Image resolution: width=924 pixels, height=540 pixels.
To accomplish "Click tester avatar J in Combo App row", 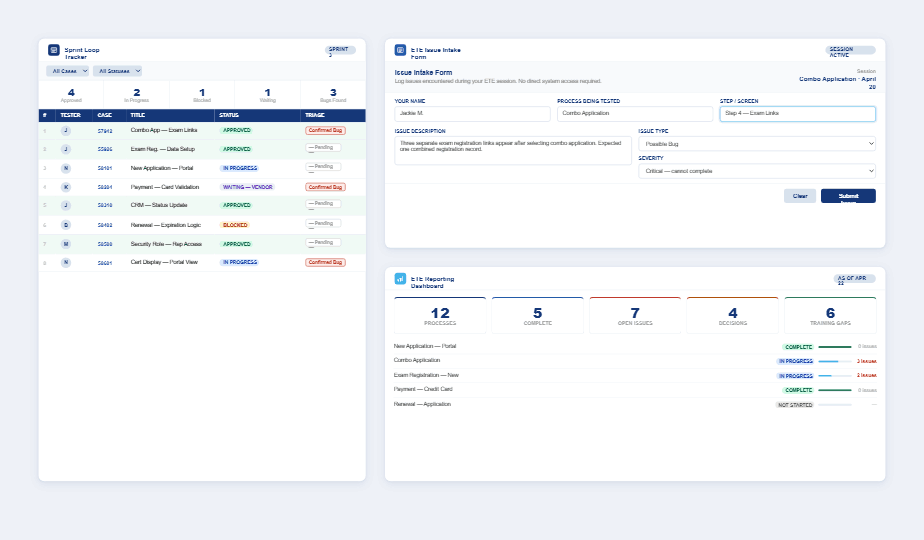I will (66, 130).
